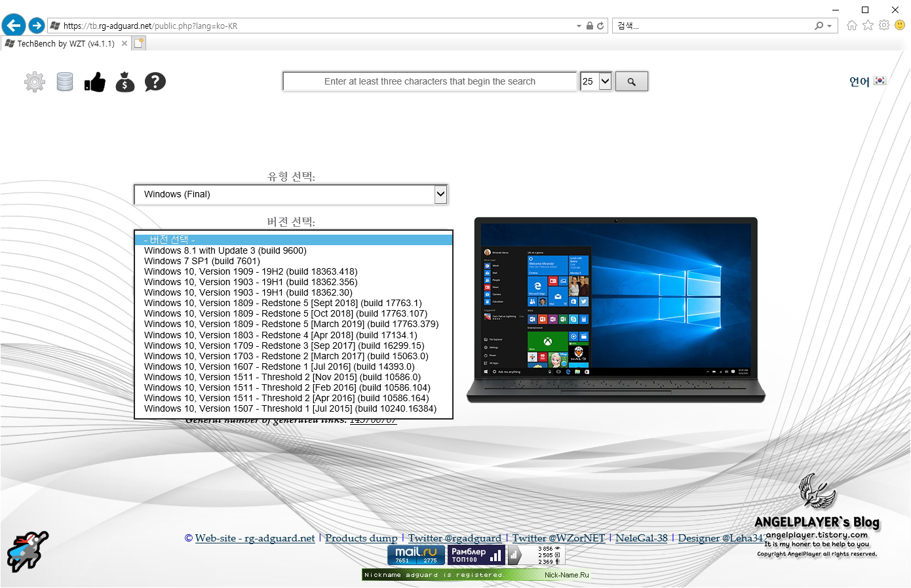This screenshot has width=911, height=588.
Task: Select Version 1511 Threshold 2 Apr 2016
Action: (x=294, y=398)
